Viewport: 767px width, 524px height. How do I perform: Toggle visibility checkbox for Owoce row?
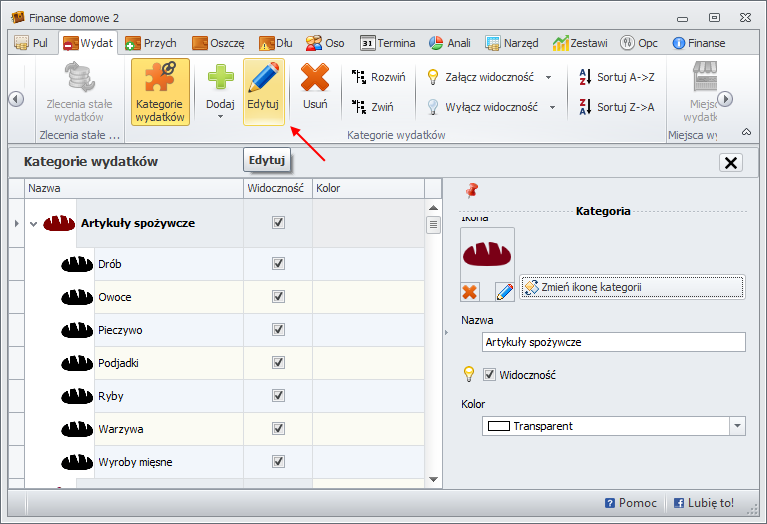point(278,297)
